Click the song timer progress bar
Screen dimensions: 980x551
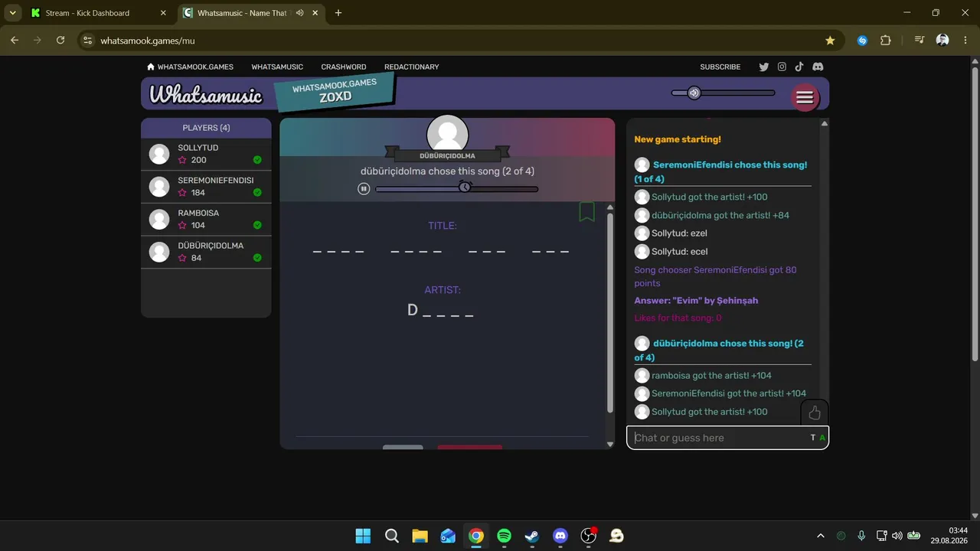[x=457, y=189]
